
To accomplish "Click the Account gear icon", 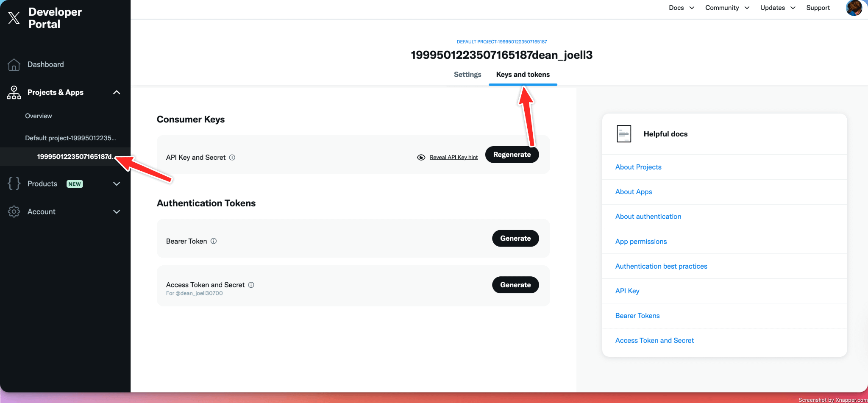I will click(x=14, y=211).
